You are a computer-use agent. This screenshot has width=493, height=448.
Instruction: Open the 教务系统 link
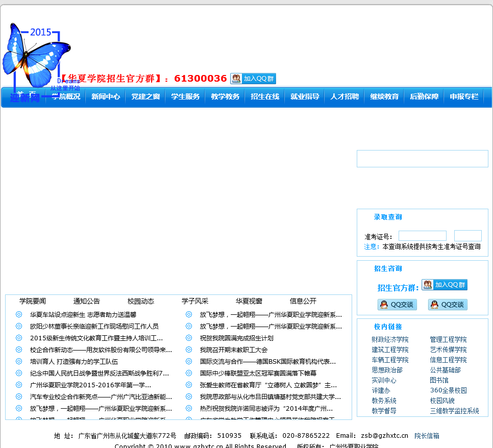[384, 401]
